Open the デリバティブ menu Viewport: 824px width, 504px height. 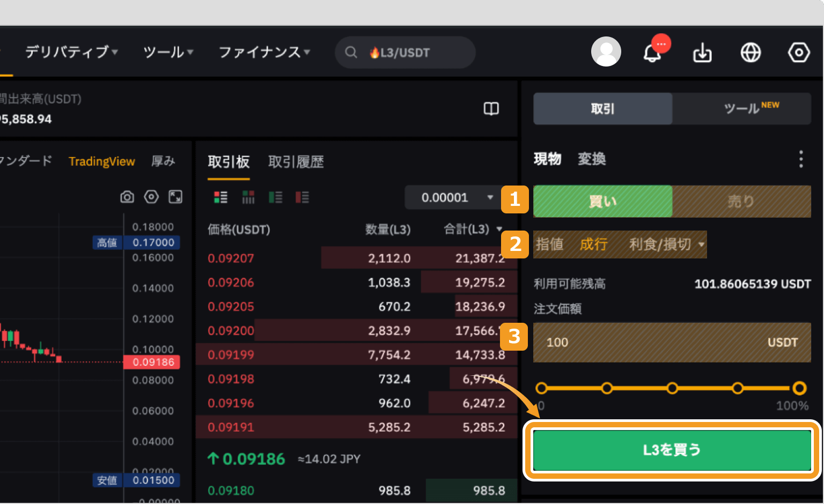coord(72,52)
